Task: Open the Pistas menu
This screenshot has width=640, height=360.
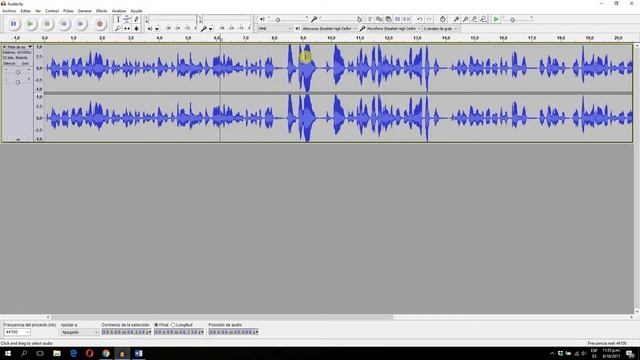Action: 68,11
